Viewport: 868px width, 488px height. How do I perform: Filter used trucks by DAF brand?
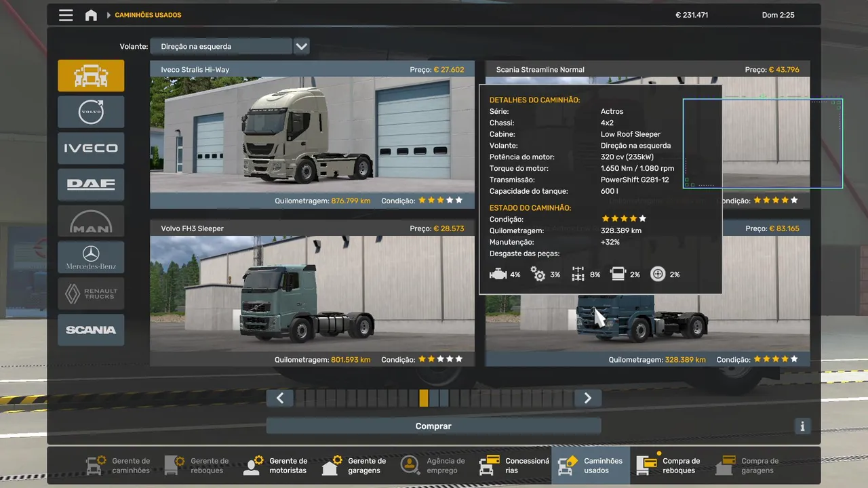91,184
